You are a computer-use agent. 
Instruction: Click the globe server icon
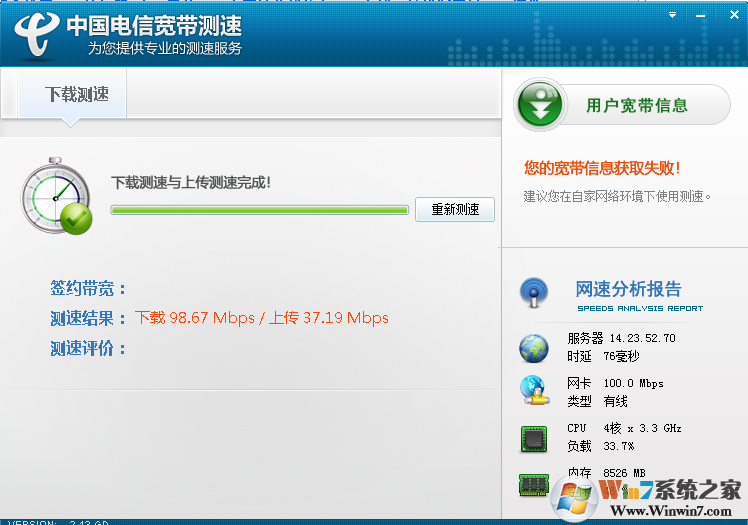(534, 348)
